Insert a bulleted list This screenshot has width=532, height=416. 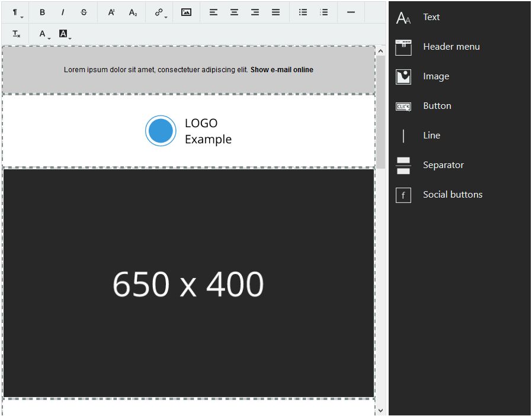[x=303, y=12]
